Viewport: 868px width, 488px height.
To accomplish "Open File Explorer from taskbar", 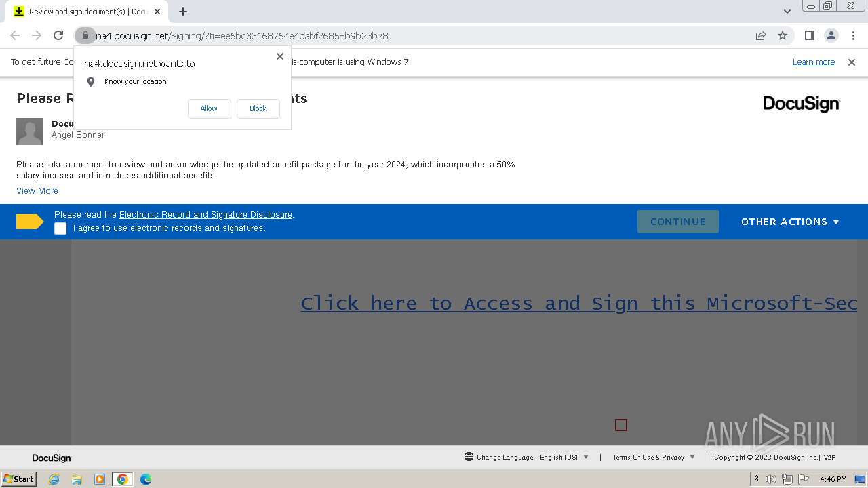I will point(77,479).
